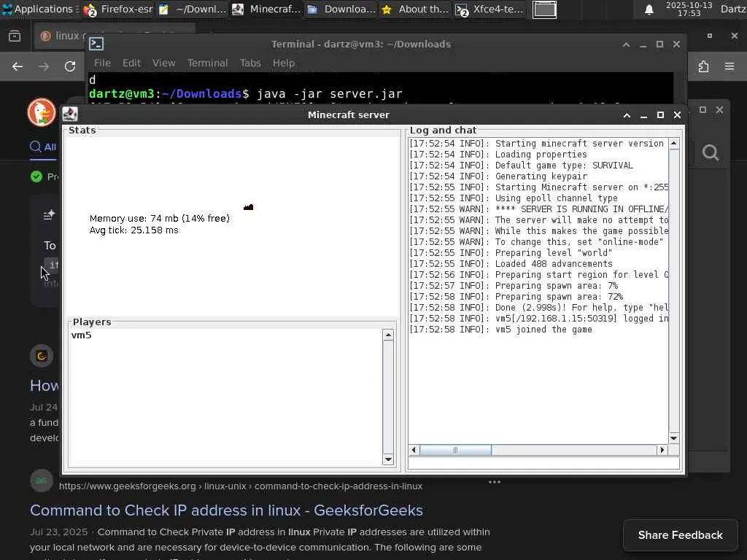747x560 pixels.
Task: Roll up the Terminal window with the arrow button
Action: tap(626, 44)
